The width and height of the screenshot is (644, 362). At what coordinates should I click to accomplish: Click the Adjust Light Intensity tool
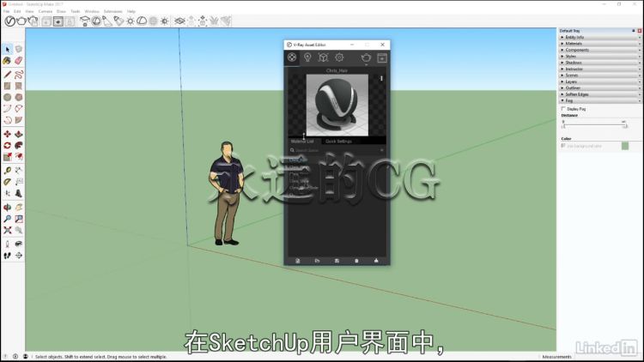[x=164, y=21]
